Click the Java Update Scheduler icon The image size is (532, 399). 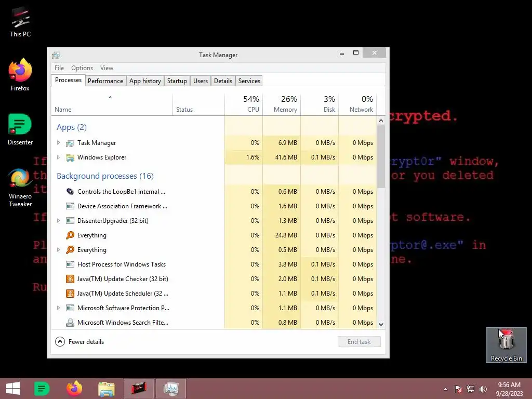point(70,294)
